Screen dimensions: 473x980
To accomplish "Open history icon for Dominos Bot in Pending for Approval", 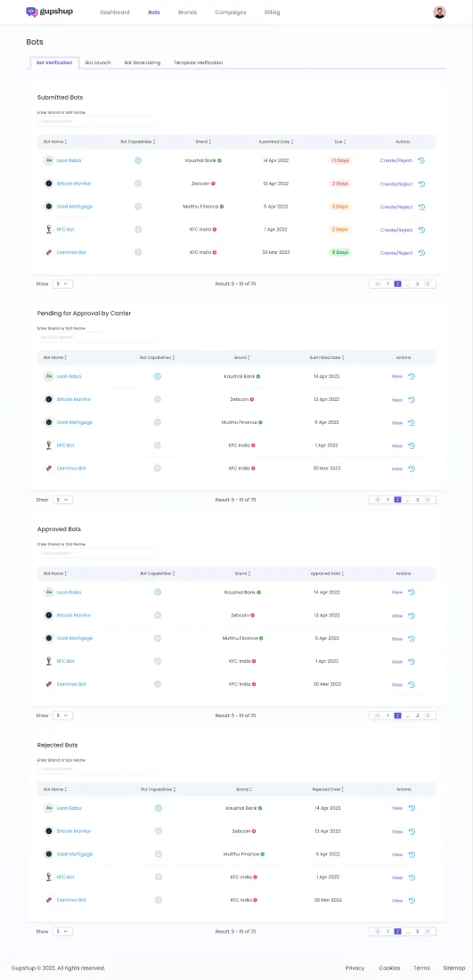I will click(412, 469).
